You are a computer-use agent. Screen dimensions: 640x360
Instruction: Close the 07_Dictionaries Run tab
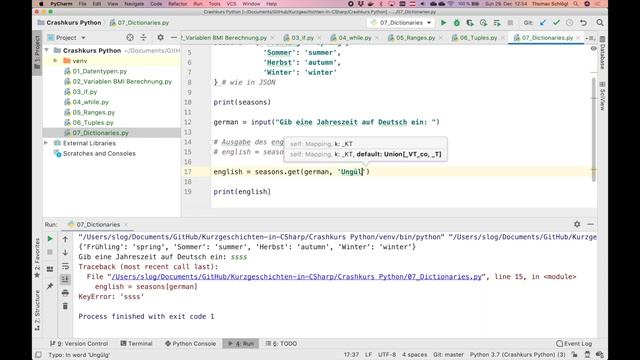pos(126,224)
